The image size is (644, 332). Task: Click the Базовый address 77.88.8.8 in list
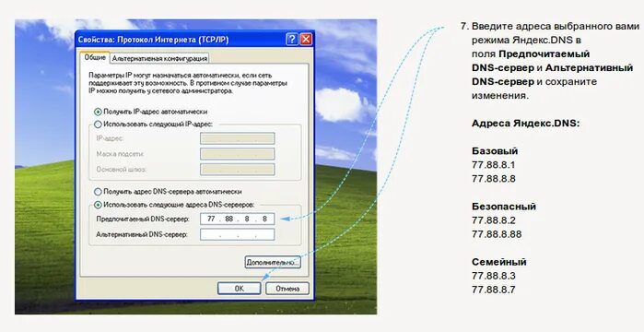493,179
